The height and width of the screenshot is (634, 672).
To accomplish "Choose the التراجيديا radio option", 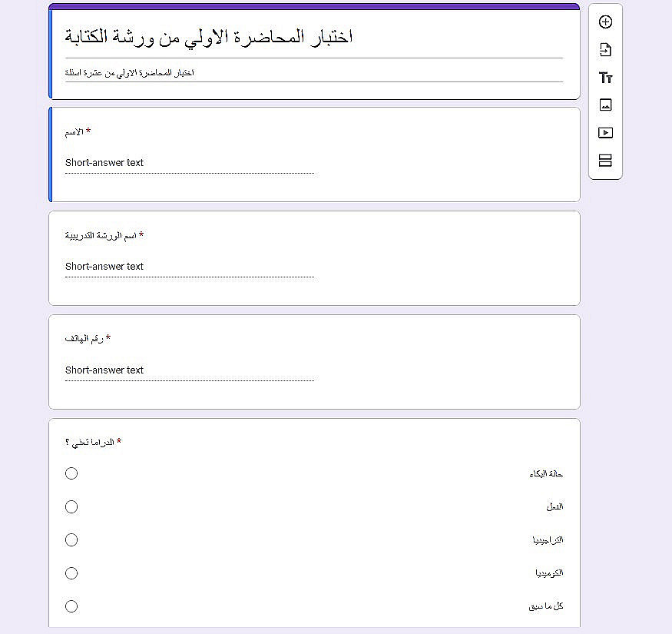I will tap(71, 540).
